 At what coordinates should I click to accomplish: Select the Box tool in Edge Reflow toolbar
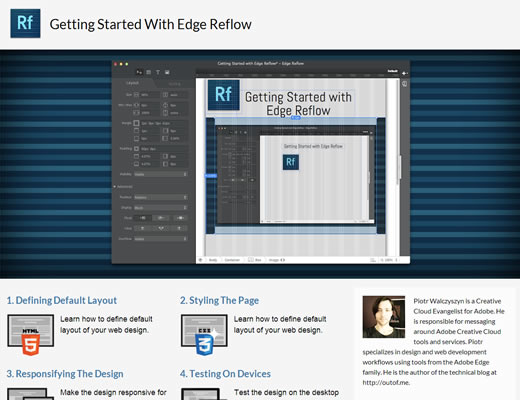tap(149, 72)
